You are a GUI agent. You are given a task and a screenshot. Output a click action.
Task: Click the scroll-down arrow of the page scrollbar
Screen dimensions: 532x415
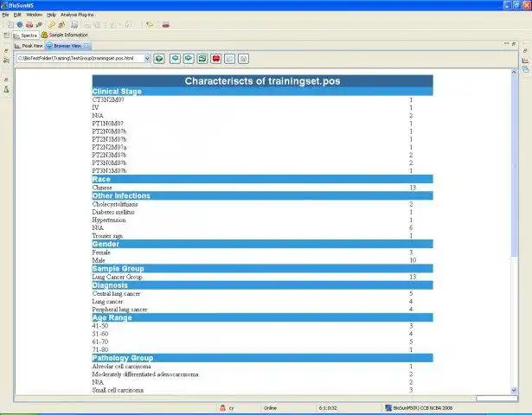coord(514,390)
